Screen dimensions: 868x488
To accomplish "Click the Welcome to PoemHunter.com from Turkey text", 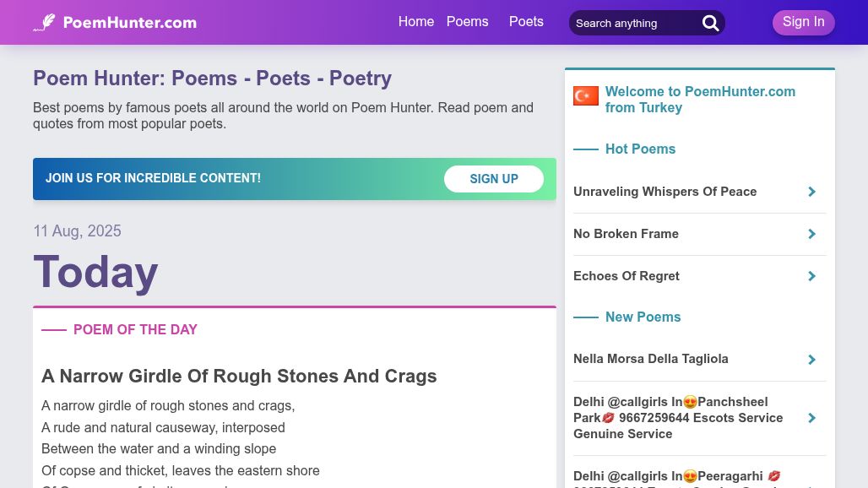I will (700, 100).
